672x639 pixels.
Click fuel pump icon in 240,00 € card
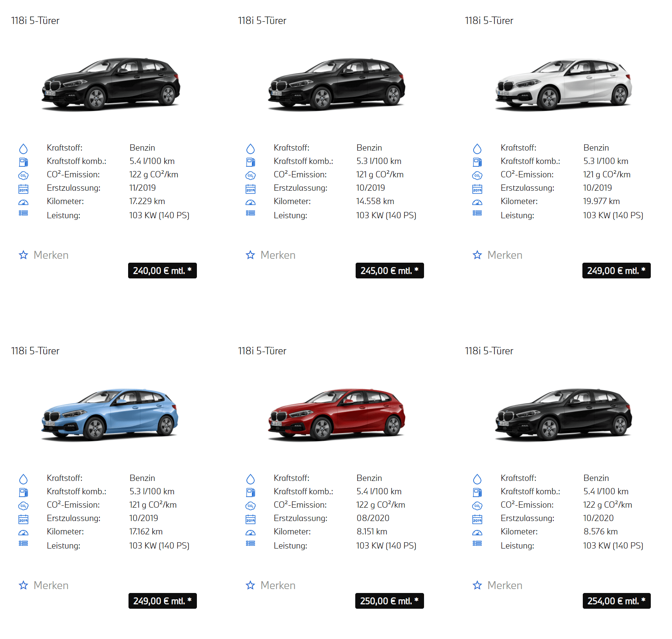[x=24, y=162]
